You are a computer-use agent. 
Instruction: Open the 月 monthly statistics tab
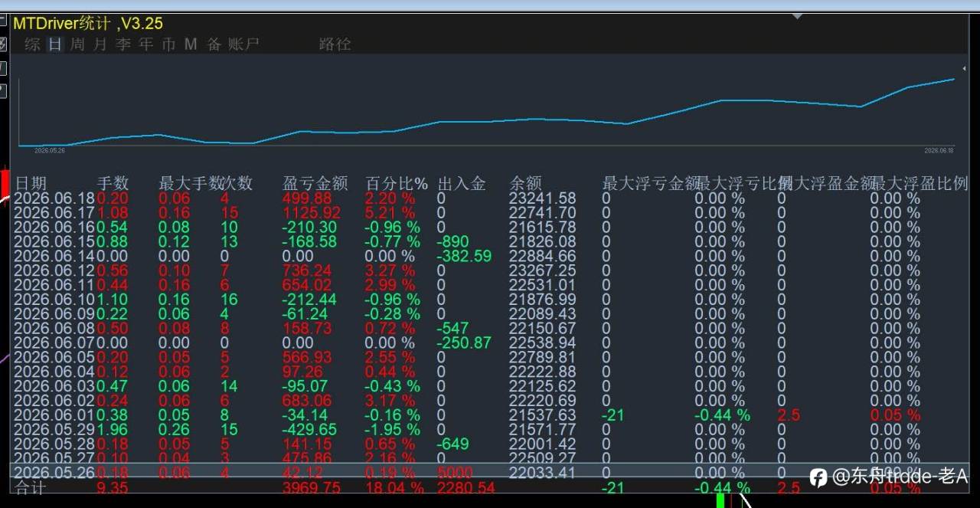click(100, 44)
